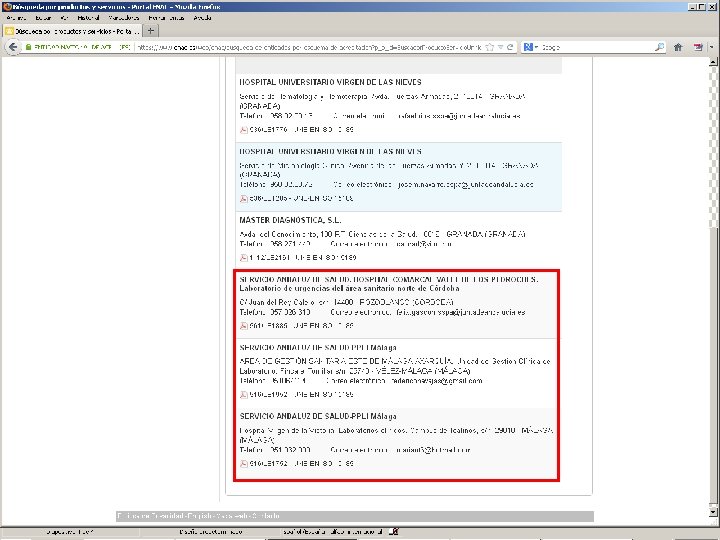The height and width of the screenshot is (540, 720).
Task: Open the new tab plus button
Action: 150,31
